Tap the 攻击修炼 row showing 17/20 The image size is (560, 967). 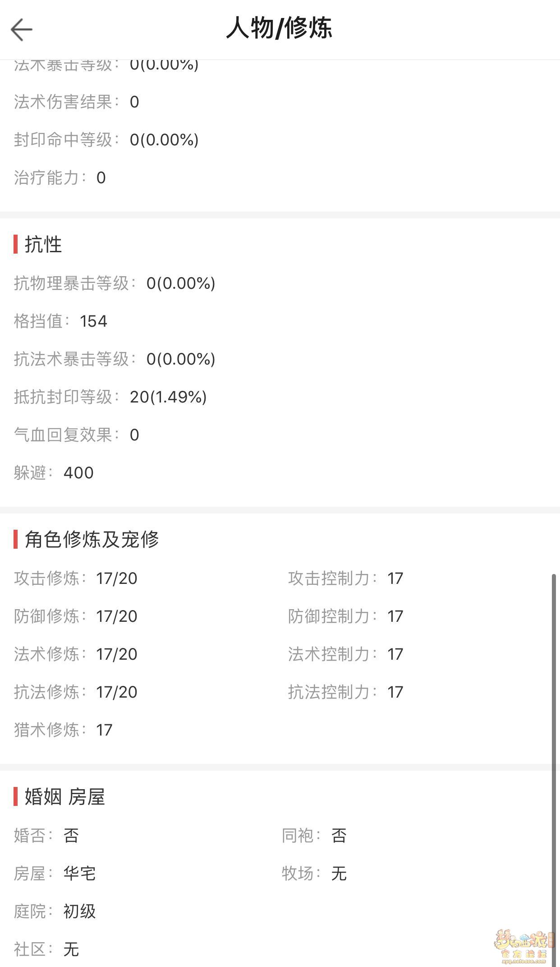[76, 578]
